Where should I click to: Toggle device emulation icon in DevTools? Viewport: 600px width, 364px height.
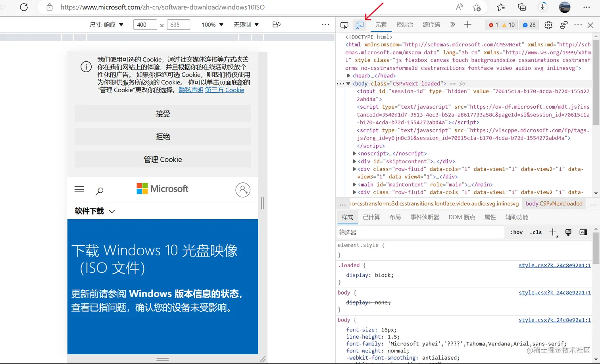click(360, 25)
